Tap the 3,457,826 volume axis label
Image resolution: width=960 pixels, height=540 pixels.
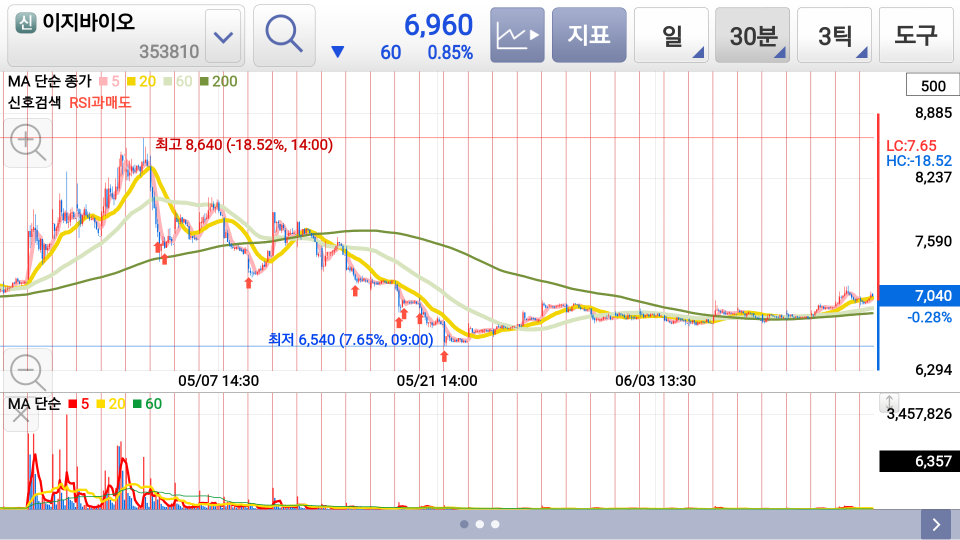click(x=919, y=414)
